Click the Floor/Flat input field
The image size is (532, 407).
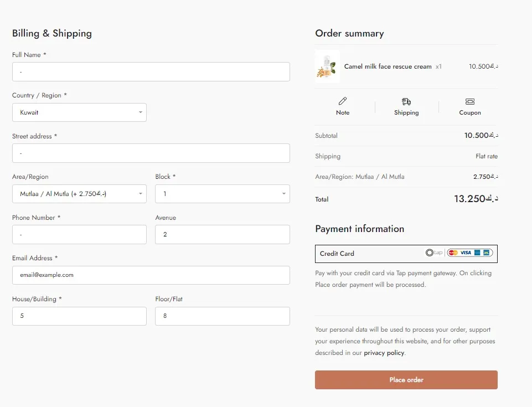coord(223,316)
